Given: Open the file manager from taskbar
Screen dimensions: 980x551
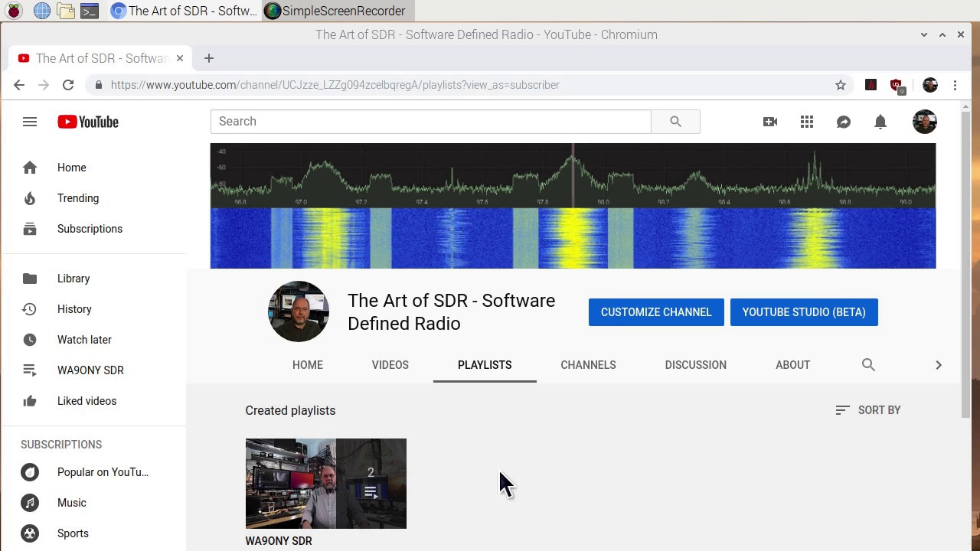Looking at the screenshot, I should click(x=67, y=11).
